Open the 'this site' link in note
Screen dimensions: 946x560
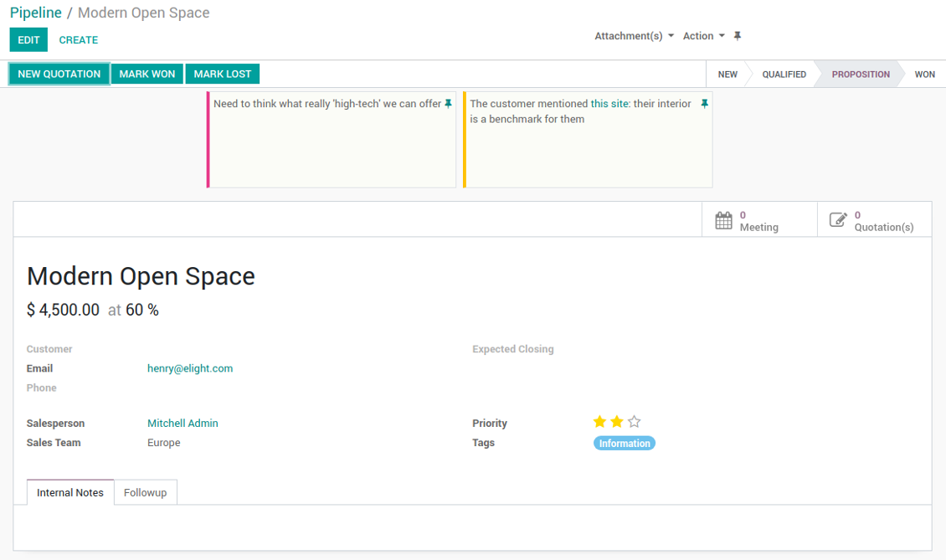610,104
